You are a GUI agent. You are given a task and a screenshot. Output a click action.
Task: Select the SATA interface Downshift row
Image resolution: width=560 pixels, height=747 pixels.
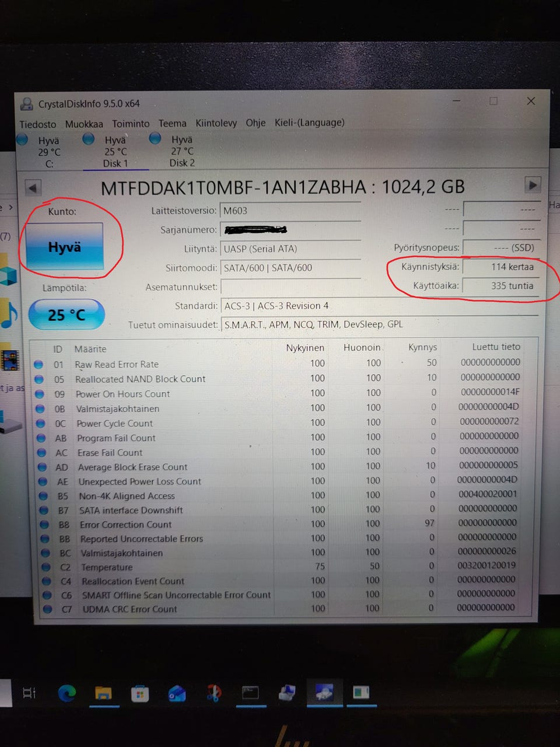[x=283, y=509]
